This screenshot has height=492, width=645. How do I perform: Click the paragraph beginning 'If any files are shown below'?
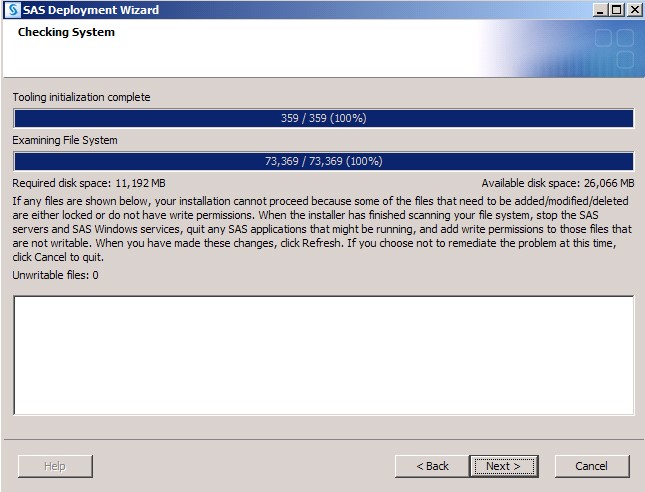[322, 229]
